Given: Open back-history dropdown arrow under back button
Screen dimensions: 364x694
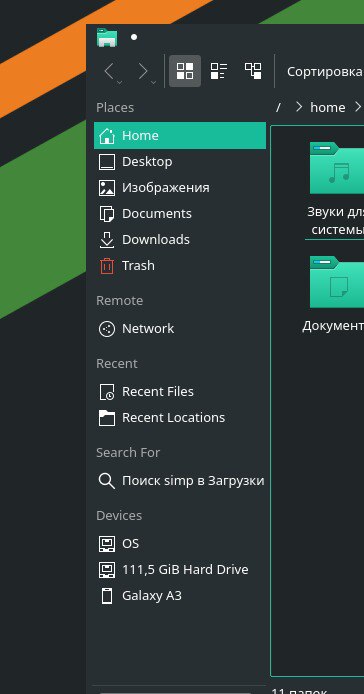Looking at the screenshot, I should [x=120, y=82].
